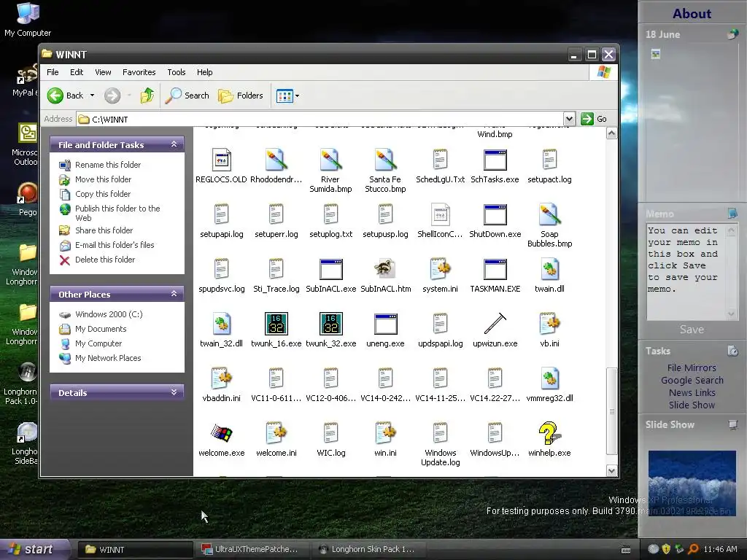Click Share this folder link
Viewport: 747px width, 560px height.
pos(104,230)
